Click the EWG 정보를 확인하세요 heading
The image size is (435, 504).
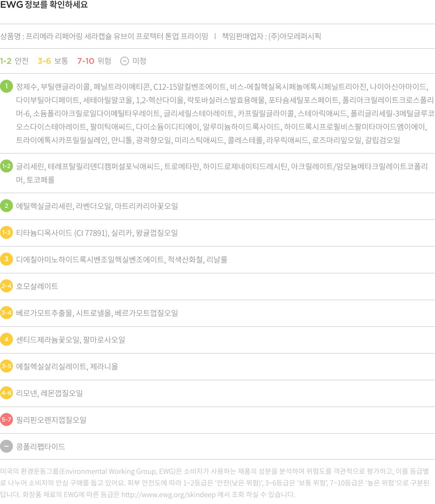pos(44,6)
